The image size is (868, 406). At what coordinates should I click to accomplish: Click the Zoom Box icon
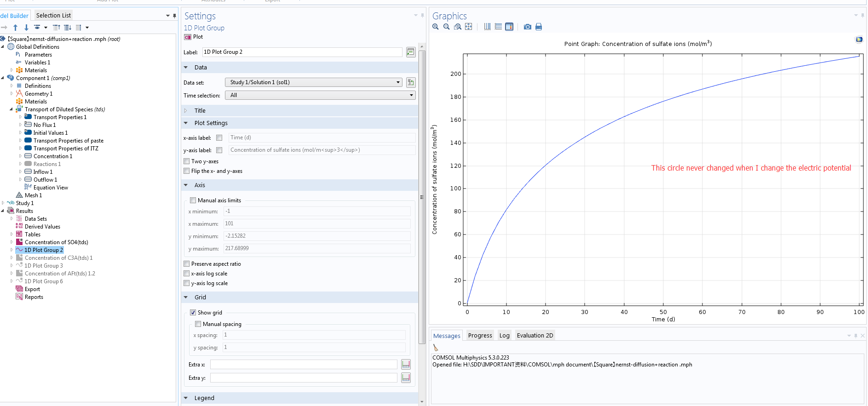[457, 27]
